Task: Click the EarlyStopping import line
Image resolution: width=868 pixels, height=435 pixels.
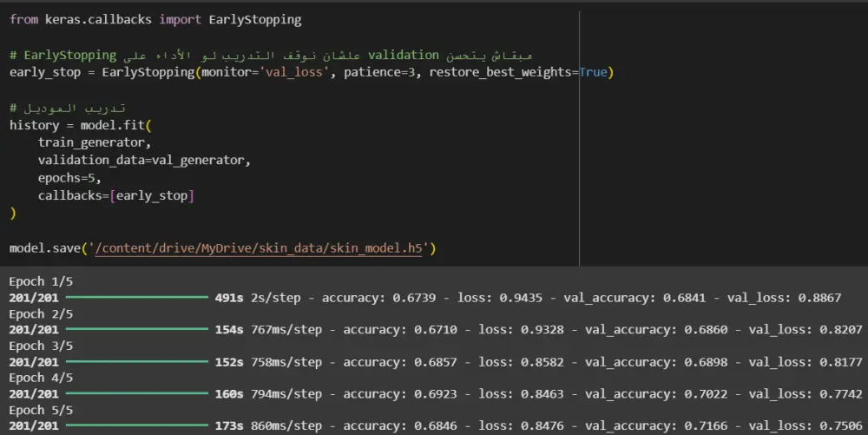Action: 156,19
